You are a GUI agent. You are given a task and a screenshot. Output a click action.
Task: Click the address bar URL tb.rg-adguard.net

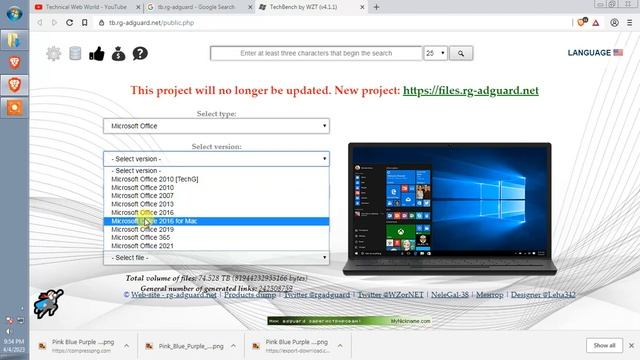tap(151, 23)
